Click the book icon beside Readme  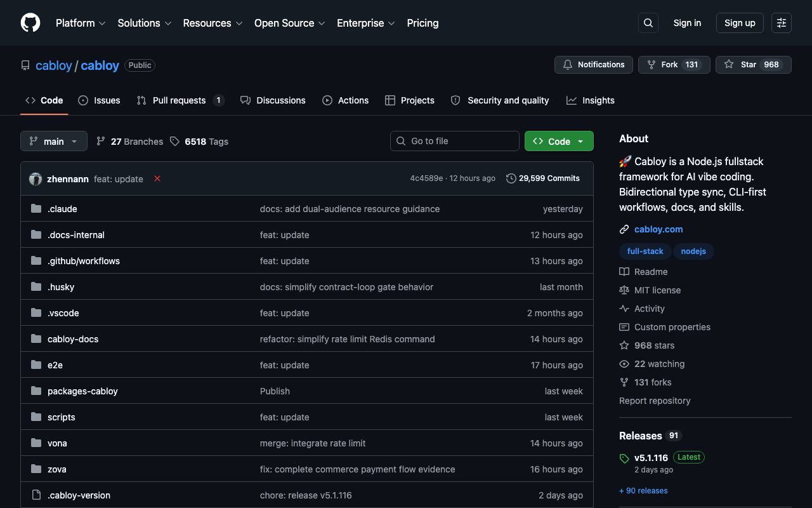[624, 272]
